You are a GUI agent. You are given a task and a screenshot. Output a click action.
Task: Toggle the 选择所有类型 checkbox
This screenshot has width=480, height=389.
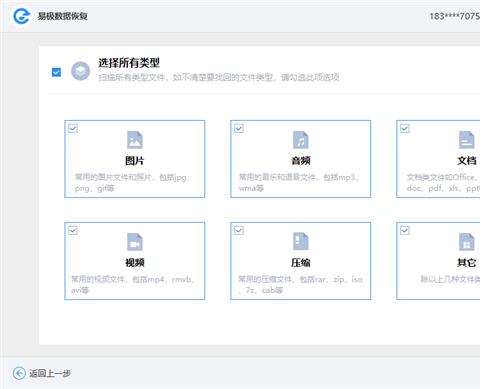tap(56, 72)
